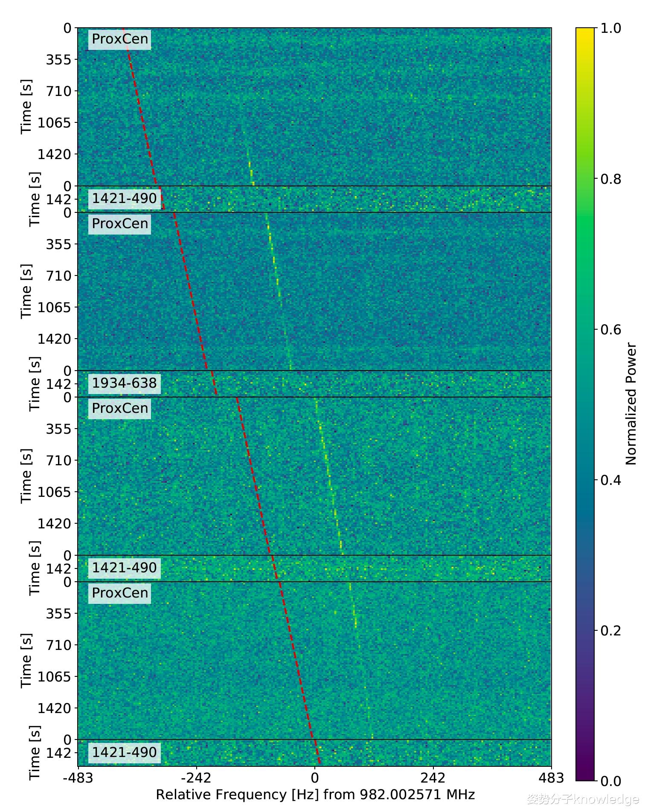The width and height of the screenshot is (645, 812).
Task: Click the 0.2 colorbar tick label
Action: click(610, 630)
